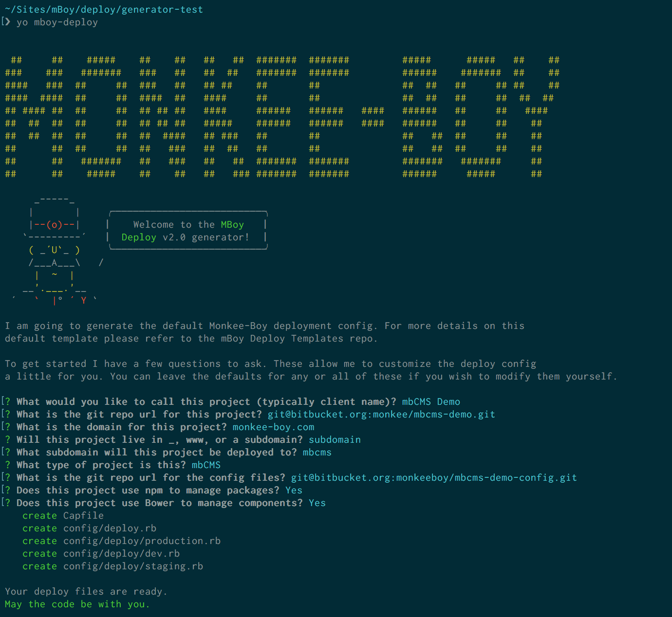
Task: Click the subdomain answer 'mbcms'
Action: [x=317, y=453]
